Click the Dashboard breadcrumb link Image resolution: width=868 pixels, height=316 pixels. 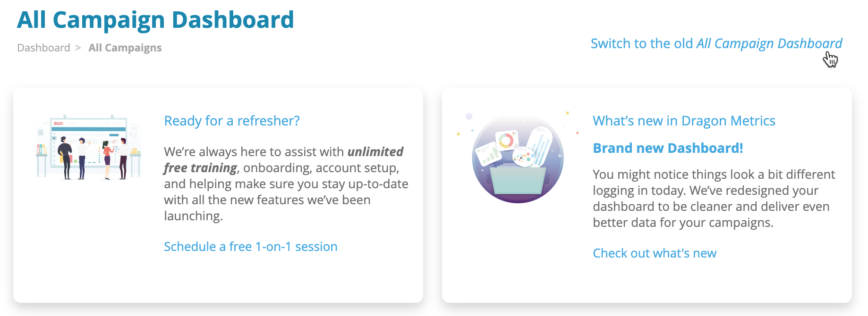click(43, 48)
